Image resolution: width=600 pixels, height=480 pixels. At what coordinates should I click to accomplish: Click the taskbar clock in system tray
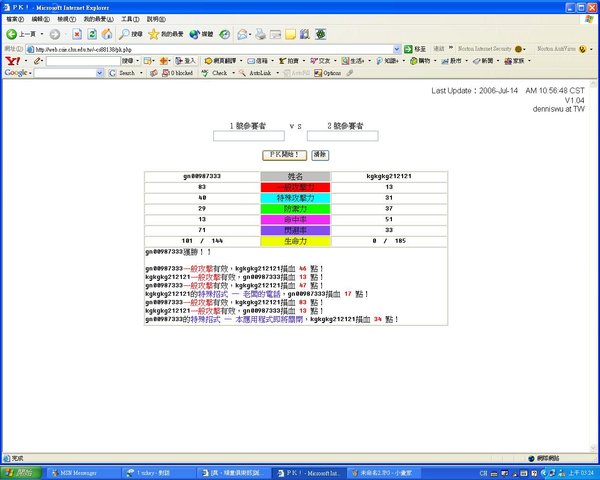[x=581, y=473]
